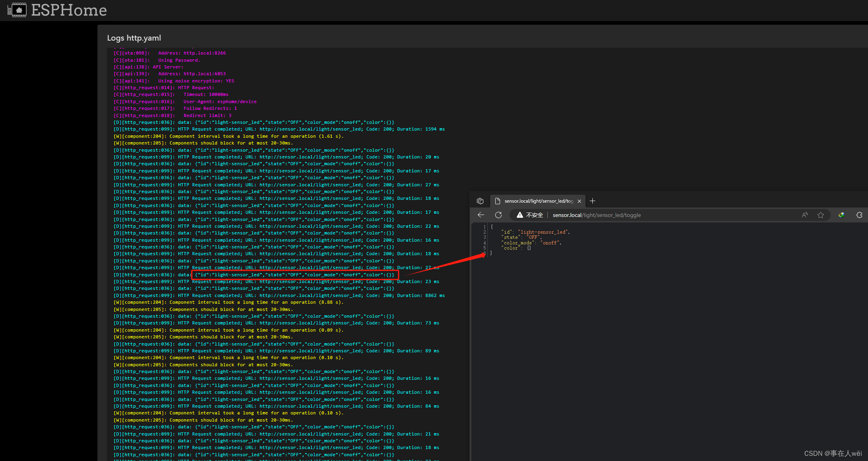
Task: Click the warning 'operation (0.09 s)' line
Action: pos(229,330)
